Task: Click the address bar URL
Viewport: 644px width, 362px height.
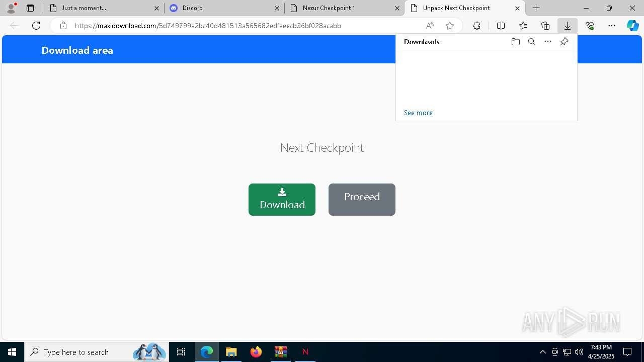Action: click(x=208, y=26)
